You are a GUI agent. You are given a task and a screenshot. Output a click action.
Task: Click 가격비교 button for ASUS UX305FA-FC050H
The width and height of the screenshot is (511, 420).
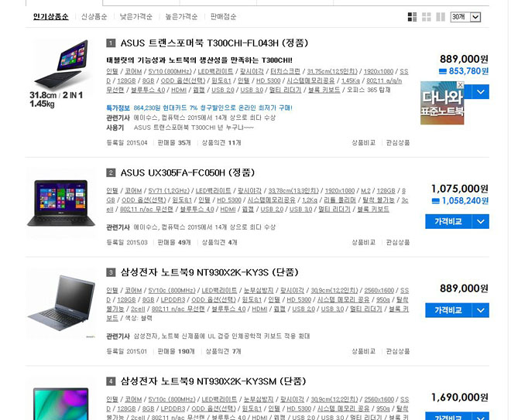tap(448, 222)
